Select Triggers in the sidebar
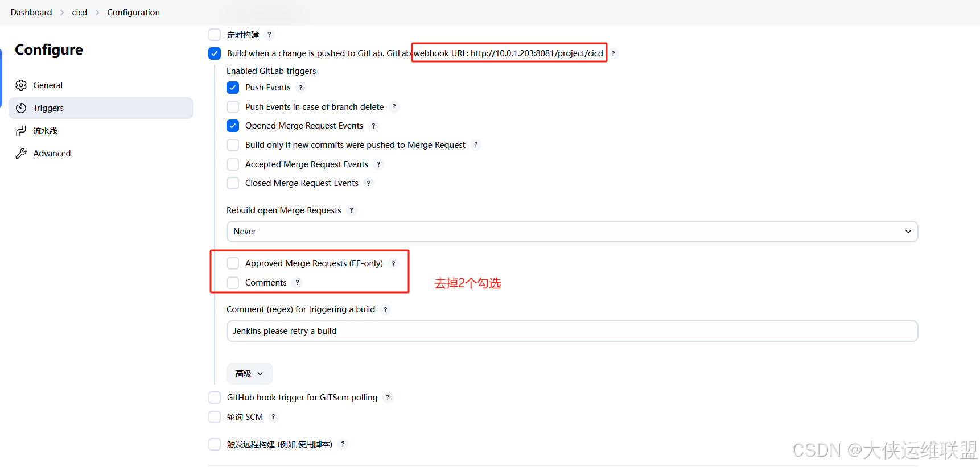Image resolution: width=980 pixels, height=467 pixels. pos(101,108)
